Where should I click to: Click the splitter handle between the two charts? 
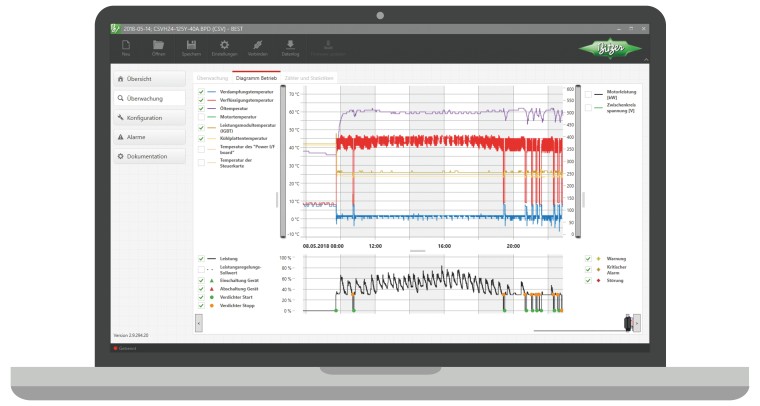coord(418,250)
